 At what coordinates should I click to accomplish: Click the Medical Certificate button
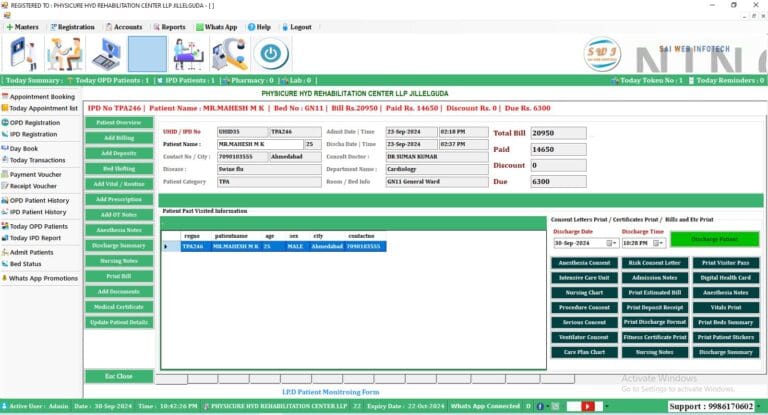click(119, 307)
